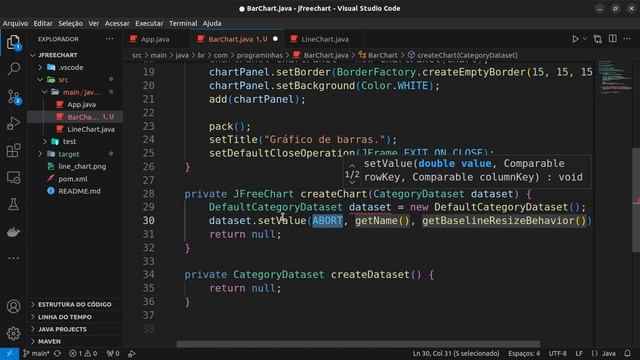
Task: Open the Editar menu
Action: tap(43, 23)
